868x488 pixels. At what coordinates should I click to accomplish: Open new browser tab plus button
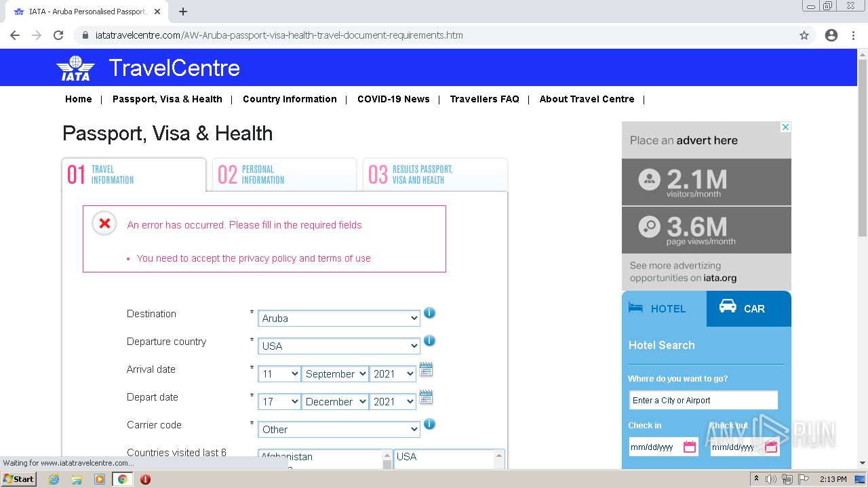coord(183,12)
